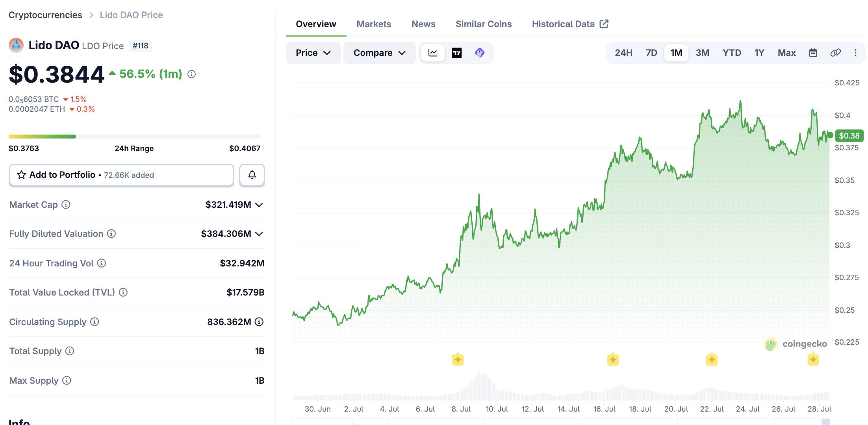
Task: Click the Lido DAO coin logo
Action: 16,45
